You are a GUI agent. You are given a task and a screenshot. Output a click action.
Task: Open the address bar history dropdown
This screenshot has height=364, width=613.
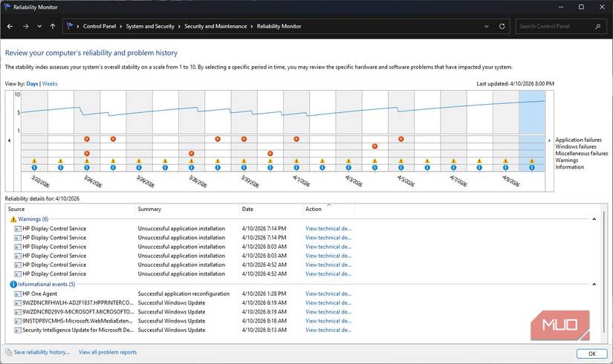pos(487,26)
